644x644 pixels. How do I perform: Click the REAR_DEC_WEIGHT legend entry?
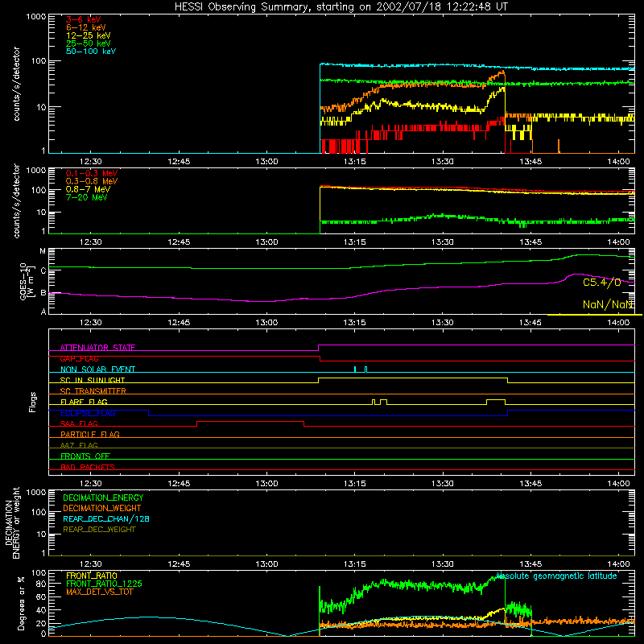tap(99, 530)
